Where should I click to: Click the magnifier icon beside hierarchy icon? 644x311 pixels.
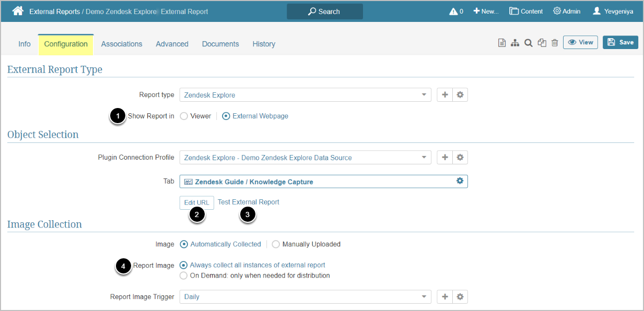click(528, 43)
